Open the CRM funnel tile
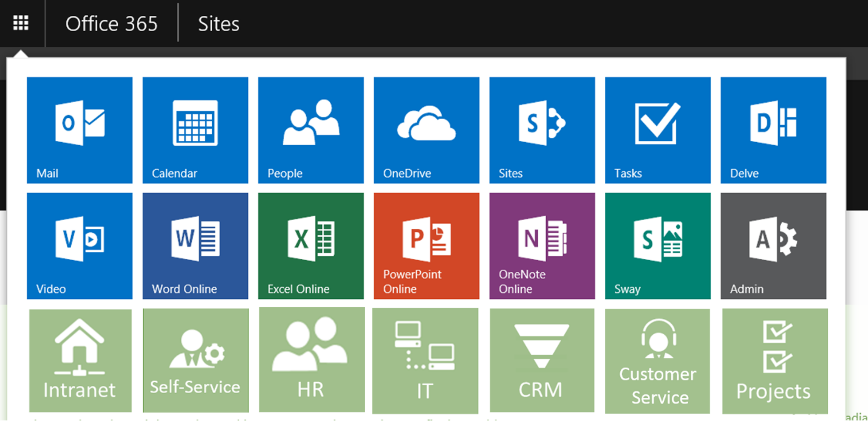Image resolution: width=868 pixels, height=421 pixels. [x=542, y=361]
